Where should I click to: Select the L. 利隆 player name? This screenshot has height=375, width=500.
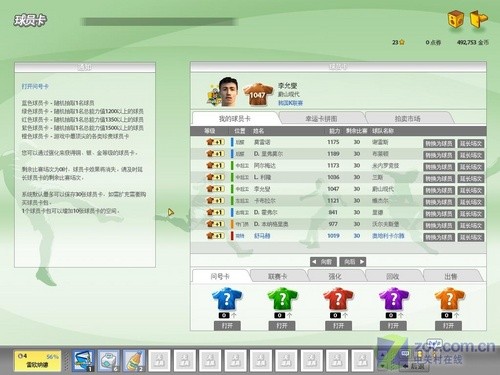pyautogui.click(x=262, y=177)
